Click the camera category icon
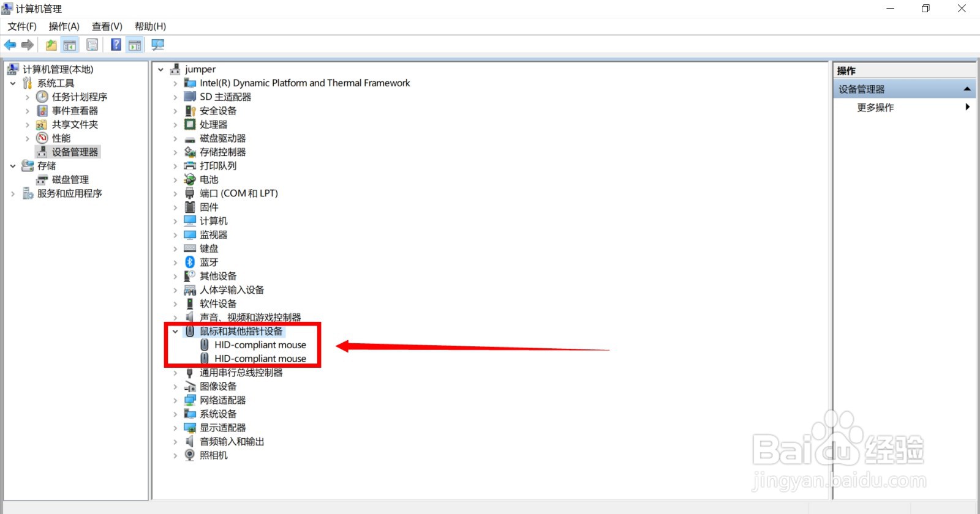The image size is (980, 514). point(190,455)
